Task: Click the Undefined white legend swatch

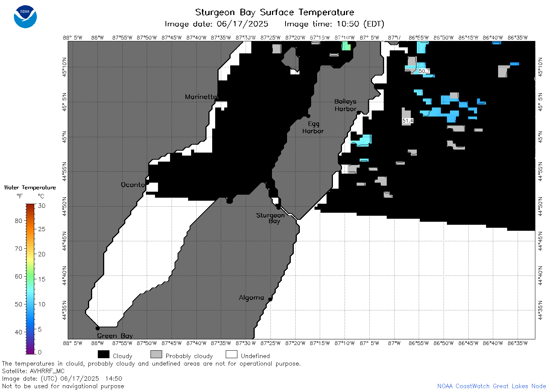Action: click(x=231, y=354)
